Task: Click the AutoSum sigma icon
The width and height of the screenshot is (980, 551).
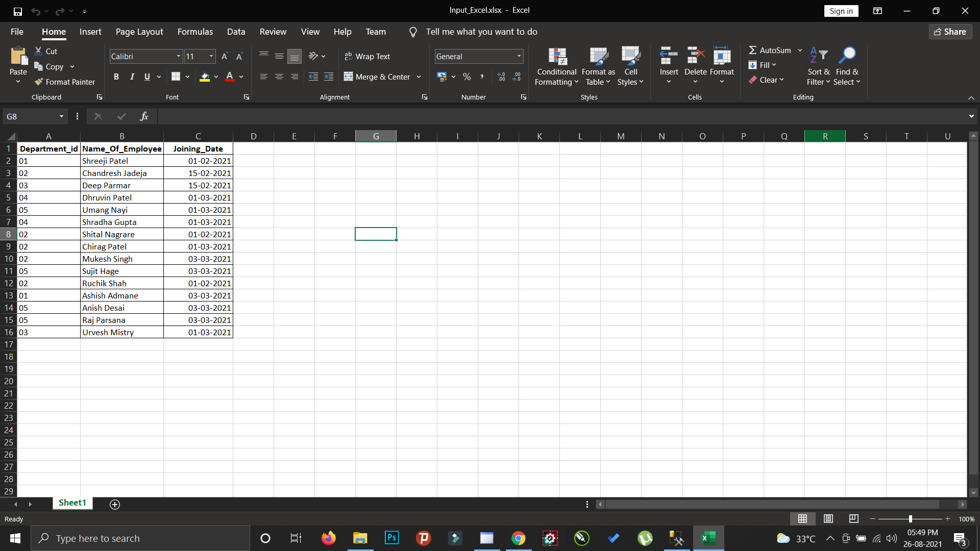Action: [753, 50]
